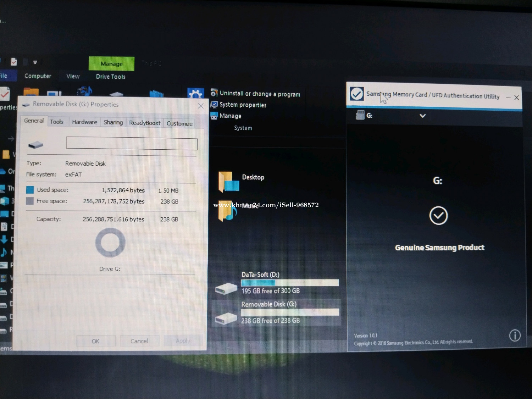Click the genuine product checkmark circle
The image size is (532, 399).
(438, 215)
